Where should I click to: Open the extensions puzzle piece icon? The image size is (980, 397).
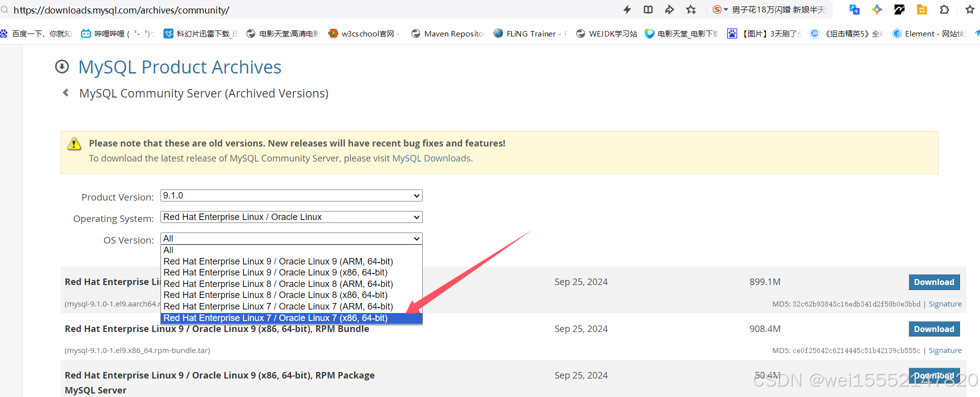coord(945,9)
